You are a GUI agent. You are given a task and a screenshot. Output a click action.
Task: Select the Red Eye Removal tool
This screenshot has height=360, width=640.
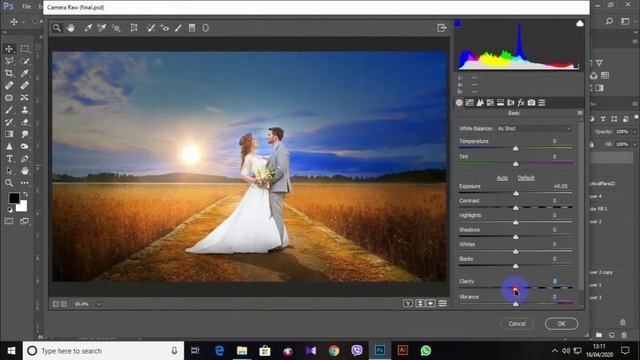tap(164, 28)
